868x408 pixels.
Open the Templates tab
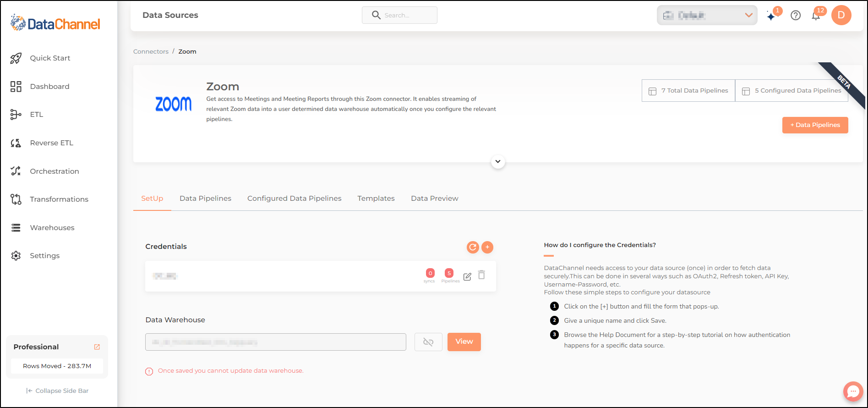coord(376,198)
